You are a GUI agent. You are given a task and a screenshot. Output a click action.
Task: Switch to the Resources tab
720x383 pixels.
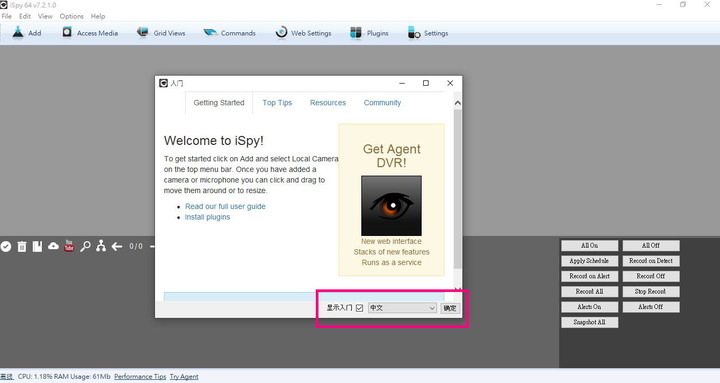click(328, 103)
